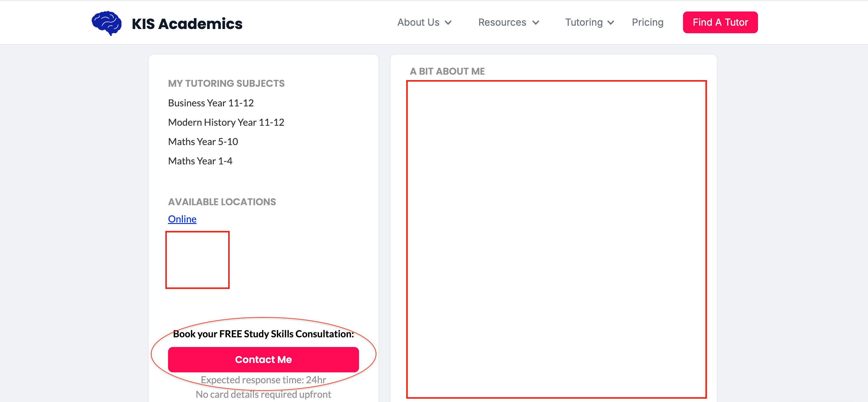The height and width of the screenshot is (402, 868).
Task: Click the empty box below Online link
Action: [197, 260]
